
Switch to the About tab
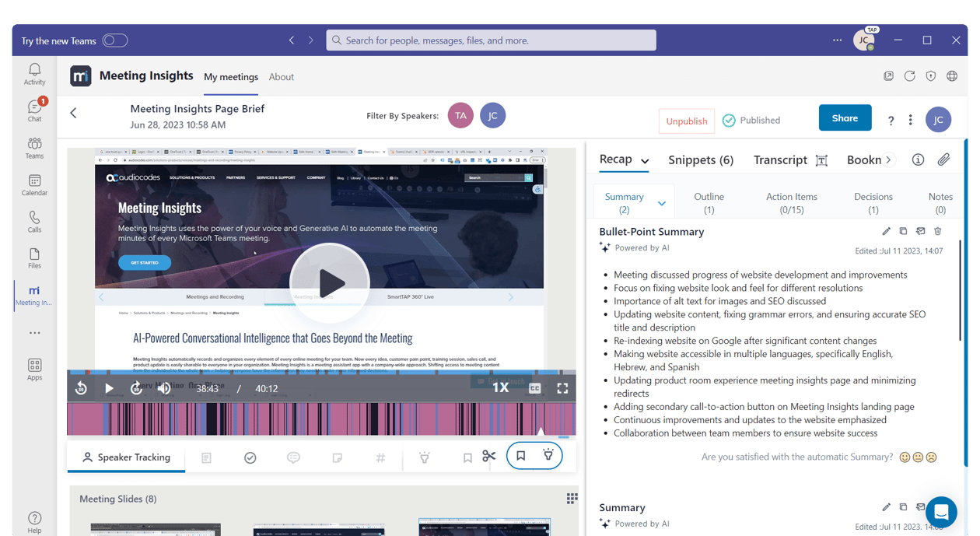point(282,77)
